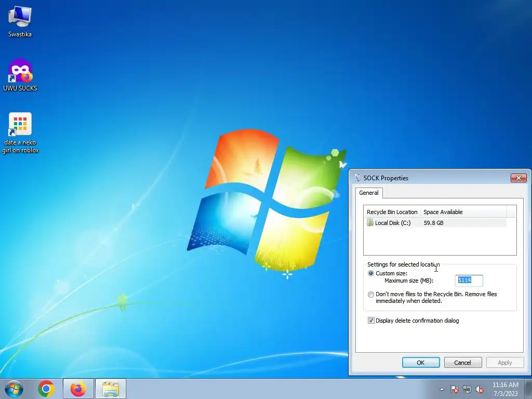Click OK in SOCK Properties
Image resolution: width=532 pixels, height=399 pixels.
tap(421, 362)
